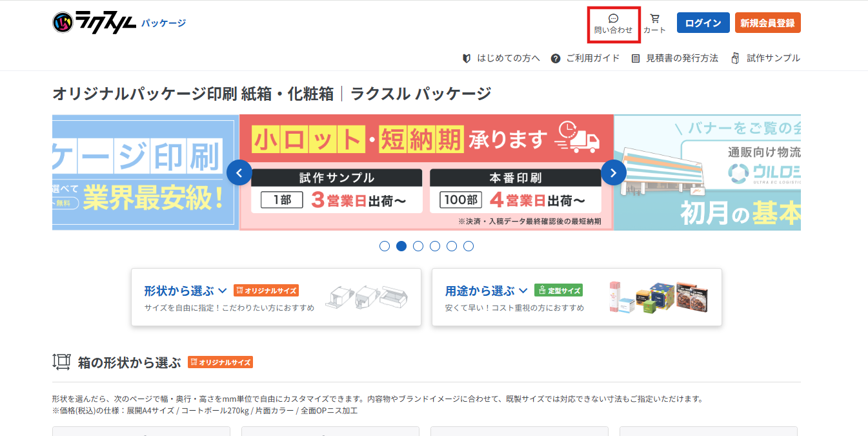
Task: Click the ログイン button
Action: point(703,23)
